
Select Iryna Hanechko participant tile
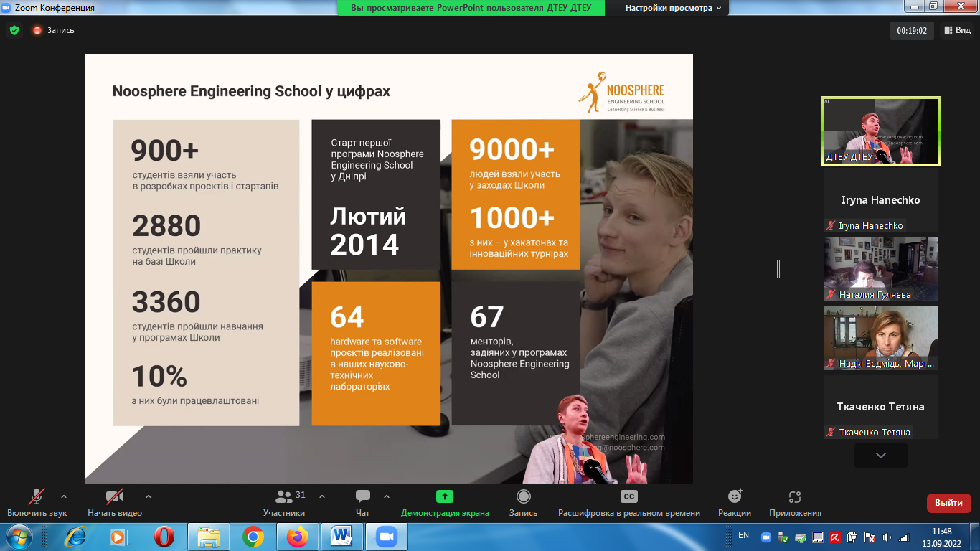pyautogui.click(x=881, y=200)
